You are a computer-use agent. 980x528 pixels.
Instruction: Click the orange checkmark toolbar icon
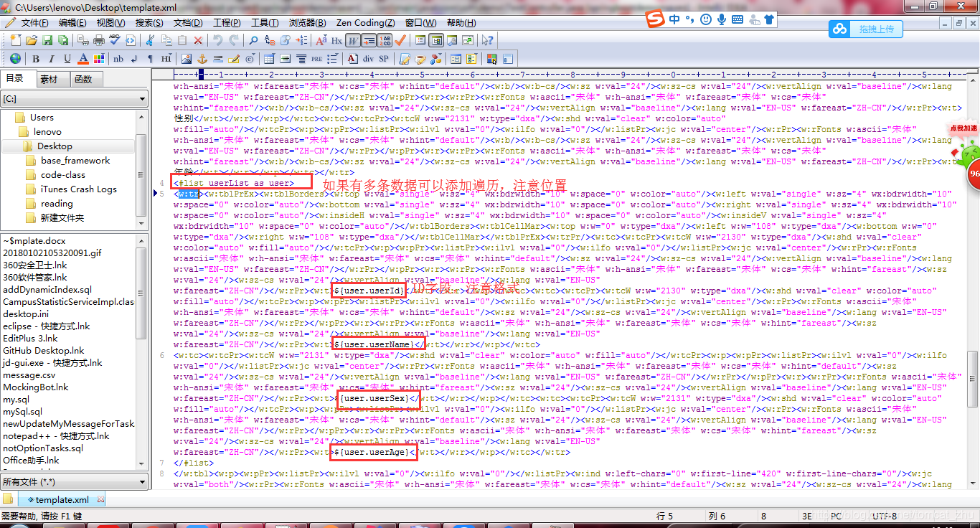coord(400,40)
